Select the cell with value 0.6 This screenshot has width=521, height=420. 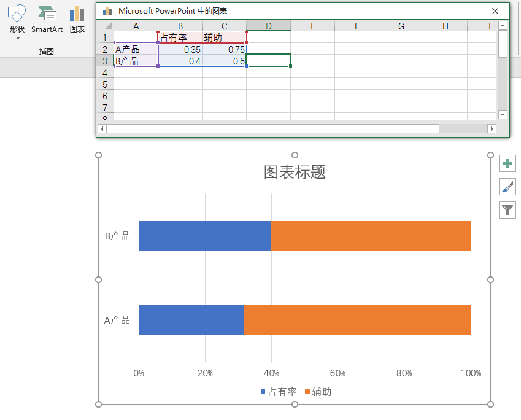tap(224, 61)
